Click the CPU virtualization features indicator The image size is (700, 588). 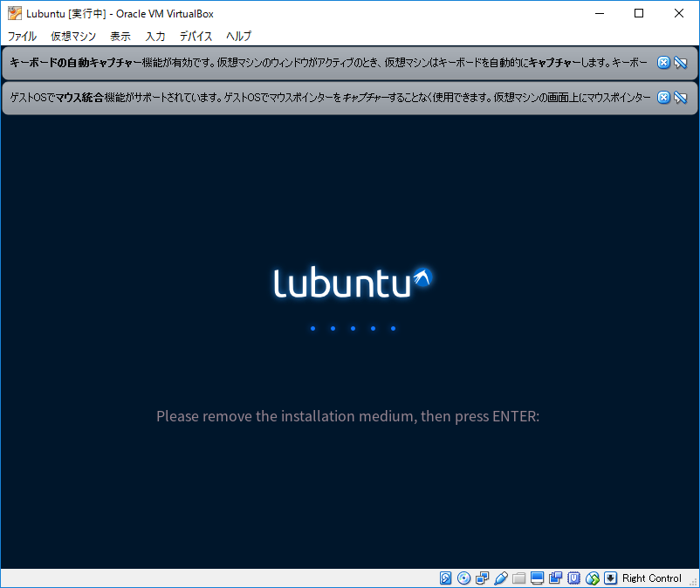(x=573, y=578)
